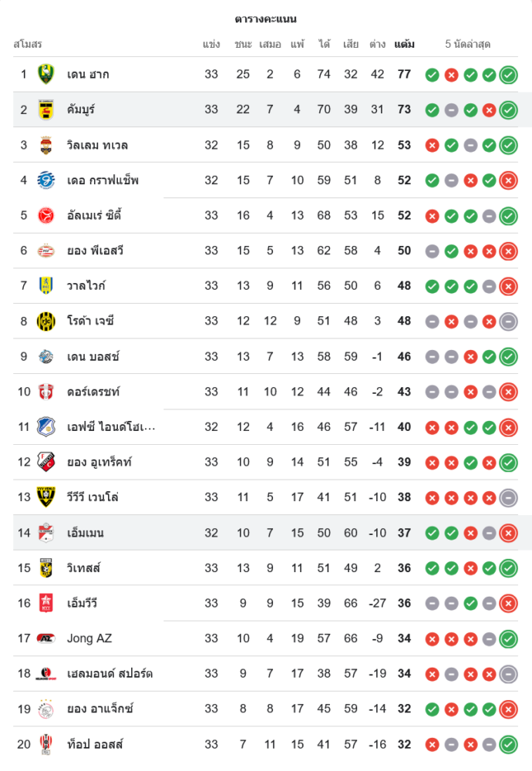Click the สโมสร column header
The width and height of the screenshot is (532, 771).
(28, 44)
